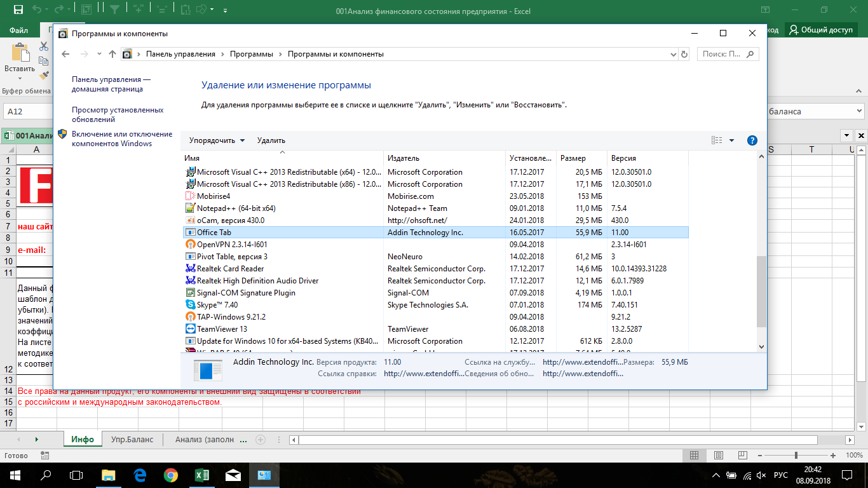Image resolution: width=868 pixels, height=488 pixels.
Task: Click the Excel zoom slider handle
Action: (x=796, y=456)
